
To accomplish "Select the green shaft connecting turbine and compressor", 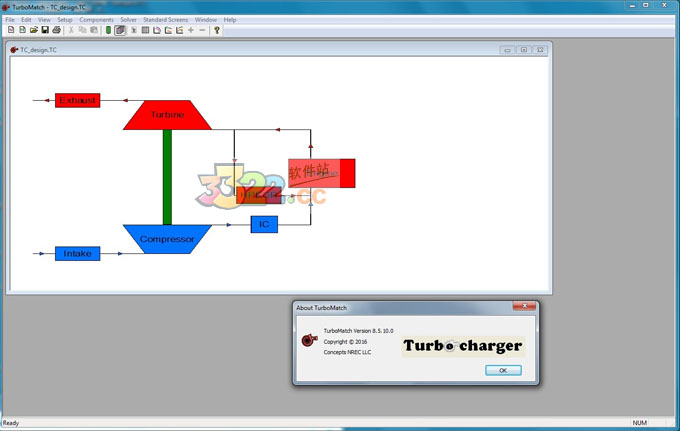I will click(x=167, y=177).
